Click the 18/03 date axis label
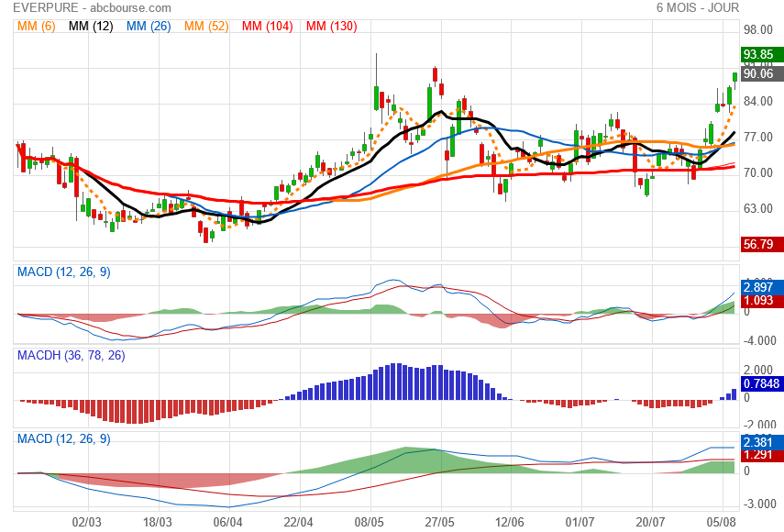Image resolution: width=784 pixels, height=532 pixels. 158,523
